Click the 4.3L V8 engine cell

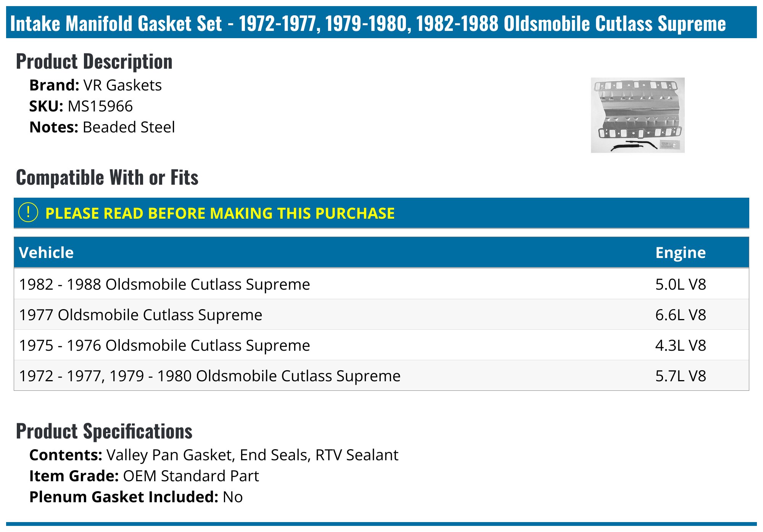pos(680,345)
